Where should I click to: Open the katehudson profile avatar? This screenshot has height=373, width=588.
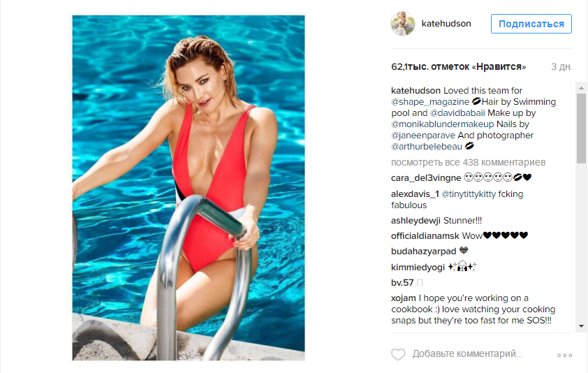(403, 24)
